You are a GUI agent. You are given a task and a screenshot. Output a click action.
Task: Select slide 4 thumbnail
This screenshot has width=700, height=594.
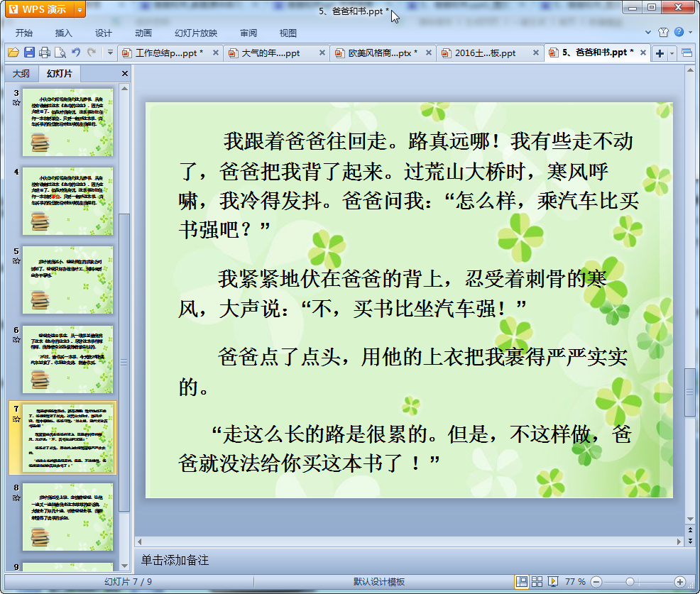68,202
